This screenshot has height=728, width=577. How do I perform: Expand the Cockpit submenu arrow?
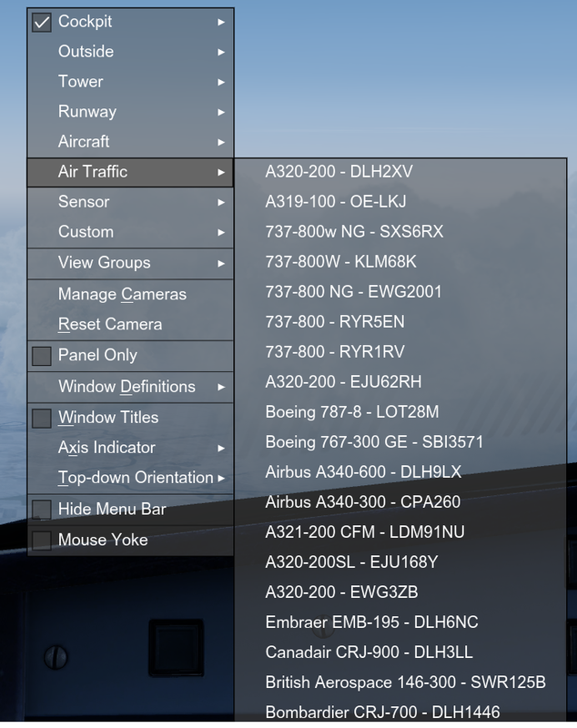click(x=221, y=22)
